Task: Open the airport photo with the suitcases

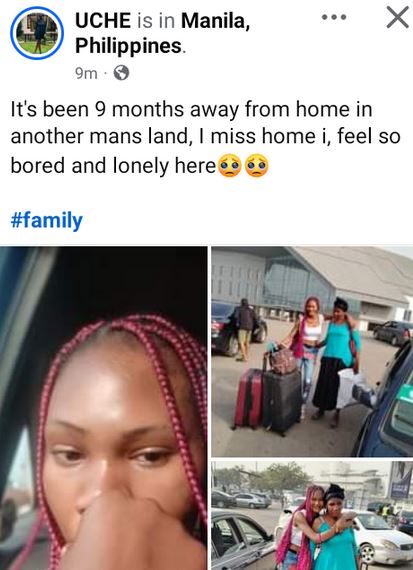Action: (312, 351)
